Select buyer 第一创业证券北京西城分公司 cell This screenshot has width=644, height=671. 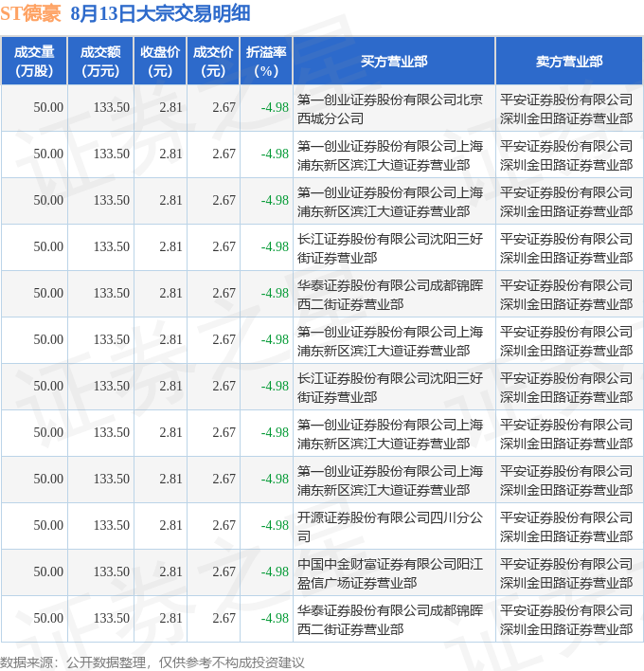[394, 108]
